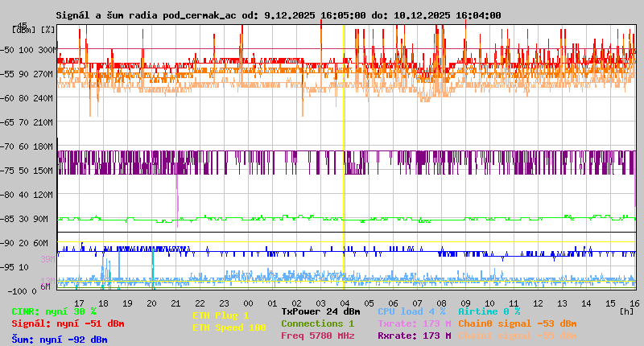Image resolution: width=644 pixels, height=346 pixels.
Task: Click the 'ETH Speed 100' legend label
Action: (x=229, y=327)
